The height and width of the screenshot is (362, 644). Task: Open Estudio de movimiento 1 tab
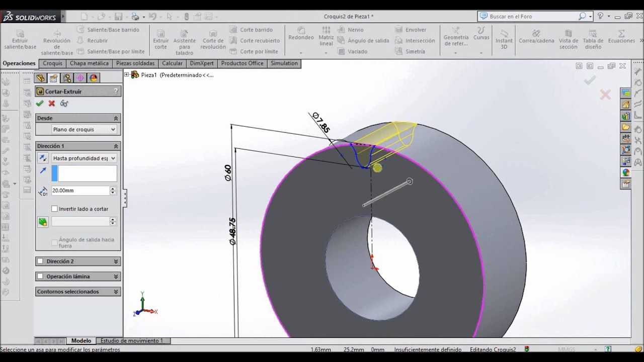(132, 340)
